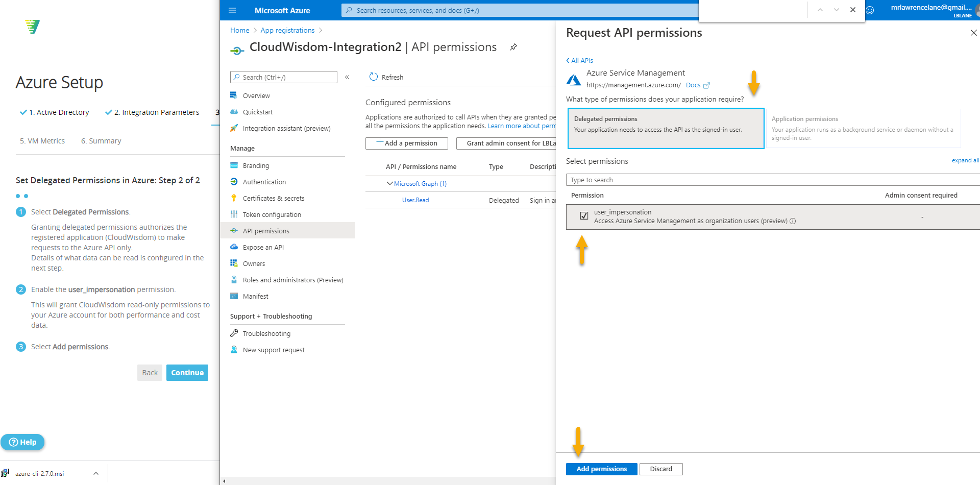Click the Discard button
This screenshot has width=980, height=485.
pyautogui.click(x=661, y=469)
